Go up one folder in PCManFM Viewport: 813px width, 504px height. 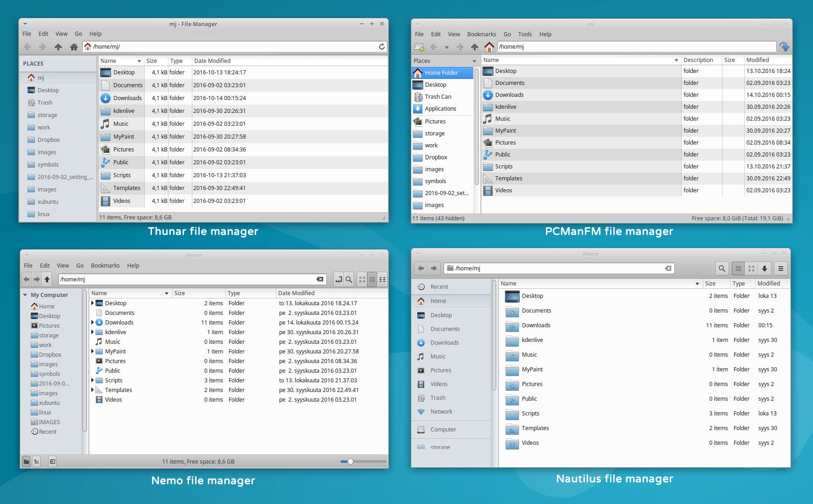(x=475, y=47)
